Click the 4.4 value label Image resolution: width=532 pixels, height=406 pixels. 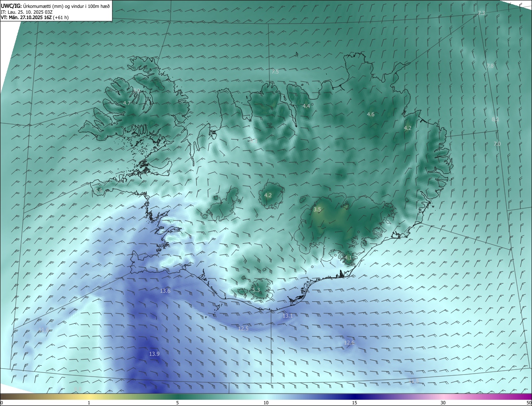pos(306,106)
